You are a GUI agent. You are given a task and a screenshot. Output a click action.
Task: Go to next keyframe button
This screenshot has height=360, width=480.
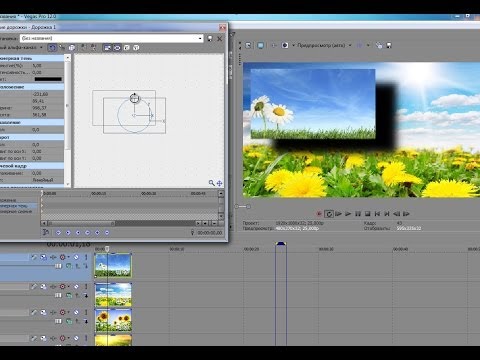pyautogui.click(x=78, y=233)
